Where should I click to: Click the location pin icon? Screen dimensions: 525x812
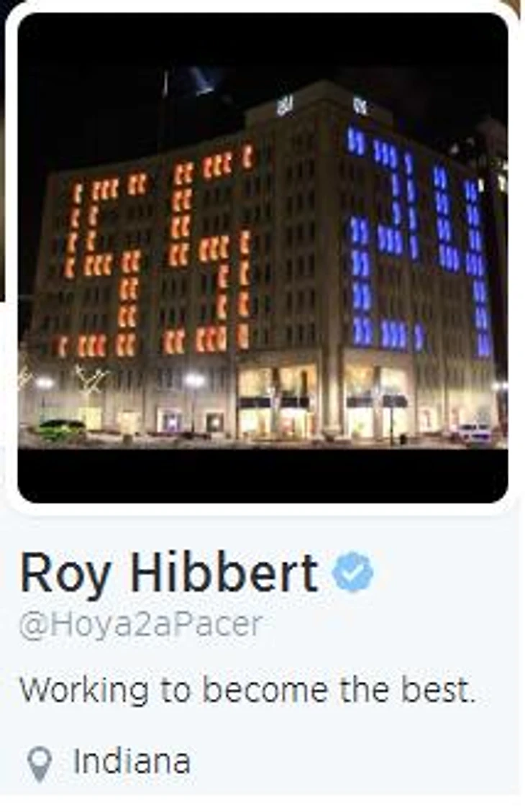coord(40,764)
